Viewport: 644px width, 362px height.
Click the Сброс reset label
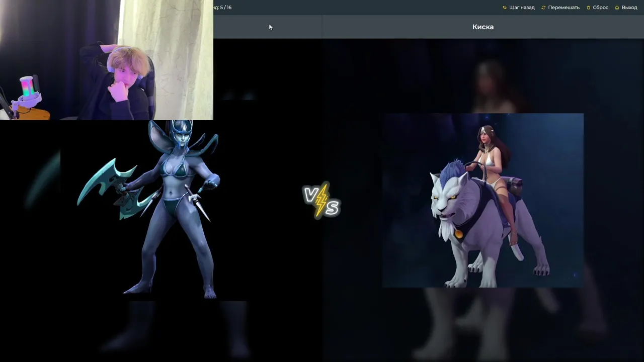click(600, 8)
